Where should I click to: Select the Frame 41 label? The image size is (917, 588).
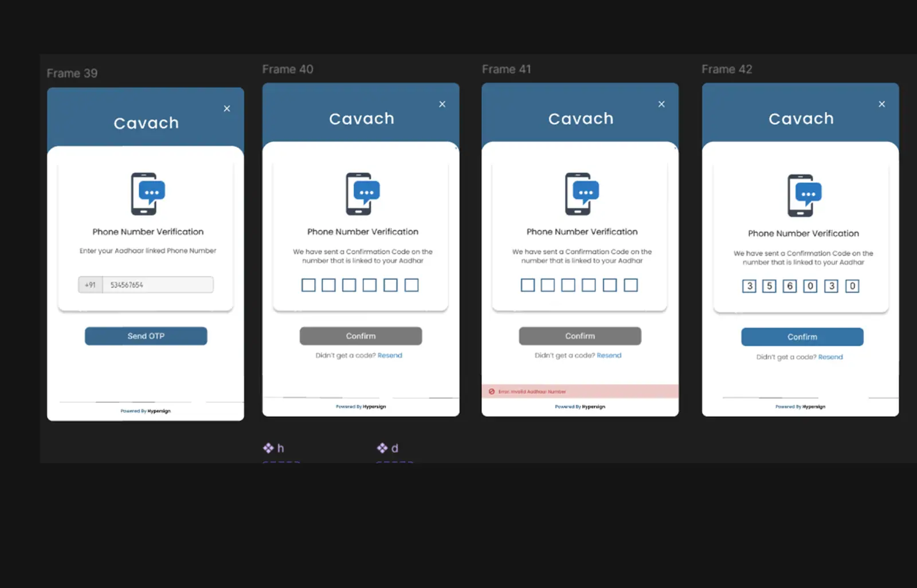tap(507, 69)
